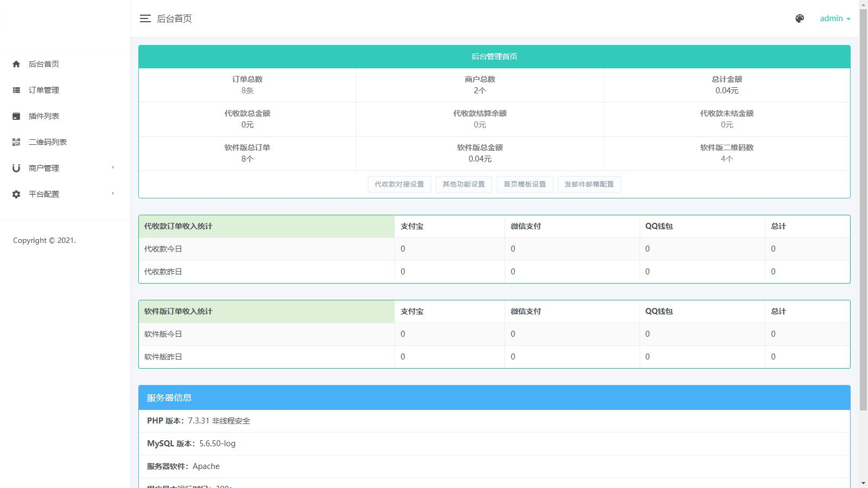Screen dimensions: 868x488
Task: Click the hamburger menu toggle icon
Action: pyautogui.click(x=145, y=18)
